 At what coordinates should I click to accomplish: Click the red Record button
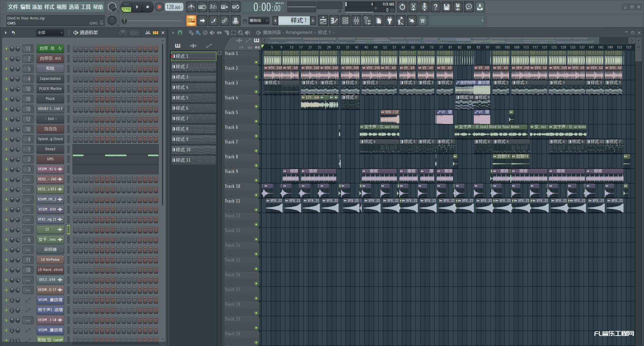(159, 7)
